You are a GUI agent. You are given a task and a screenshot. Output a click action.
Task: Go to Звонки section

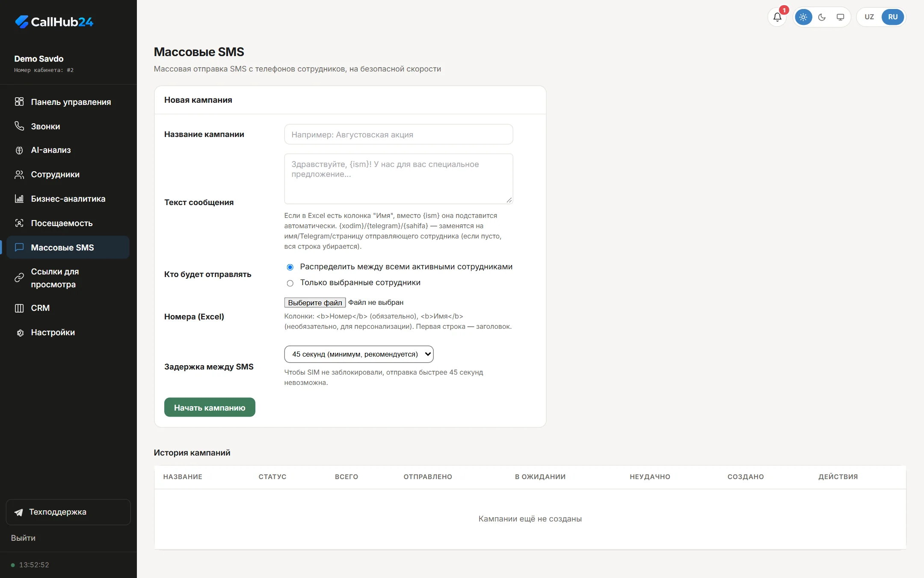[x=68, y=126]
